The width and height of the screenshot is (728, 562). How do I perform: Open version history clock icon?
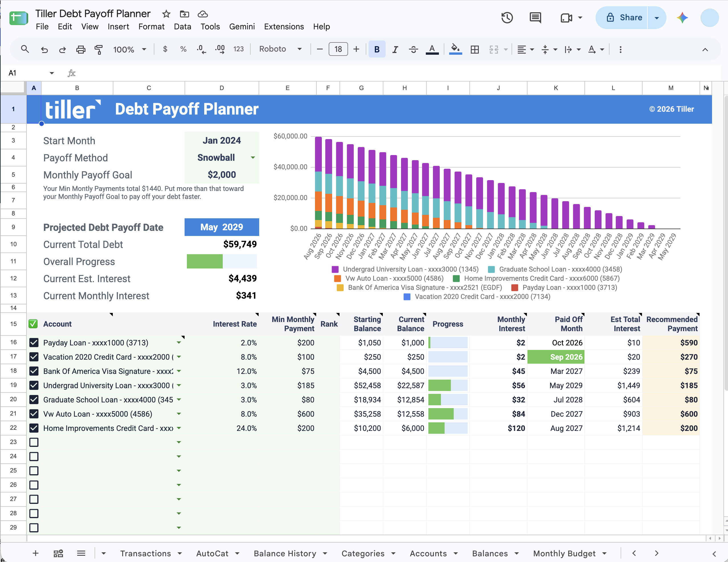coord(507,18)
